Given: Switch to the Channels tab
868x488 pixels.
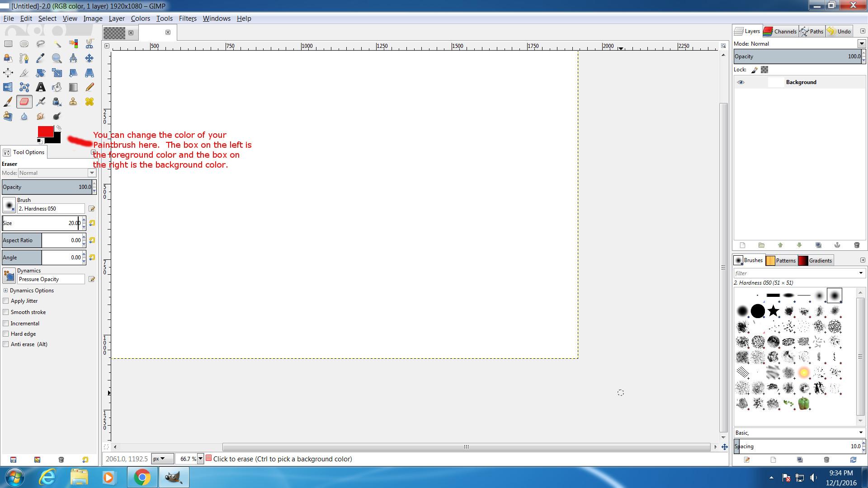Looking at the screenshot, I should click(780, 31).
